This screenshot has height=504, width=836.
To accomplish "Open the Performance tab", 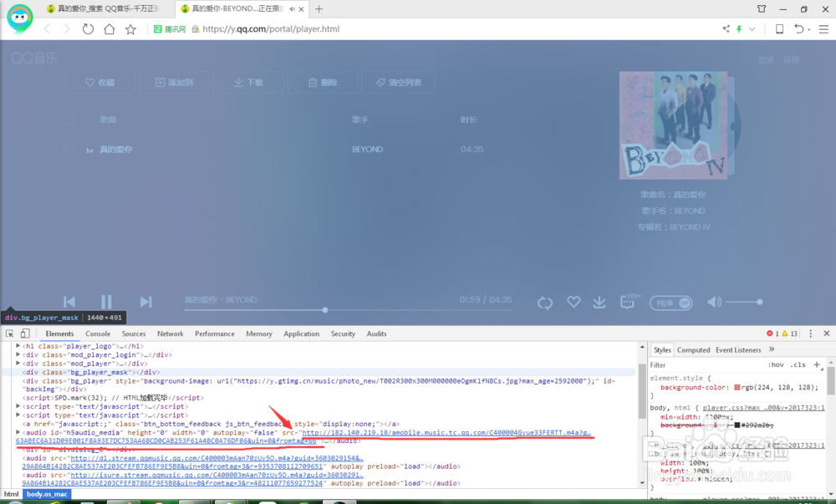I will tap(215, 333).
